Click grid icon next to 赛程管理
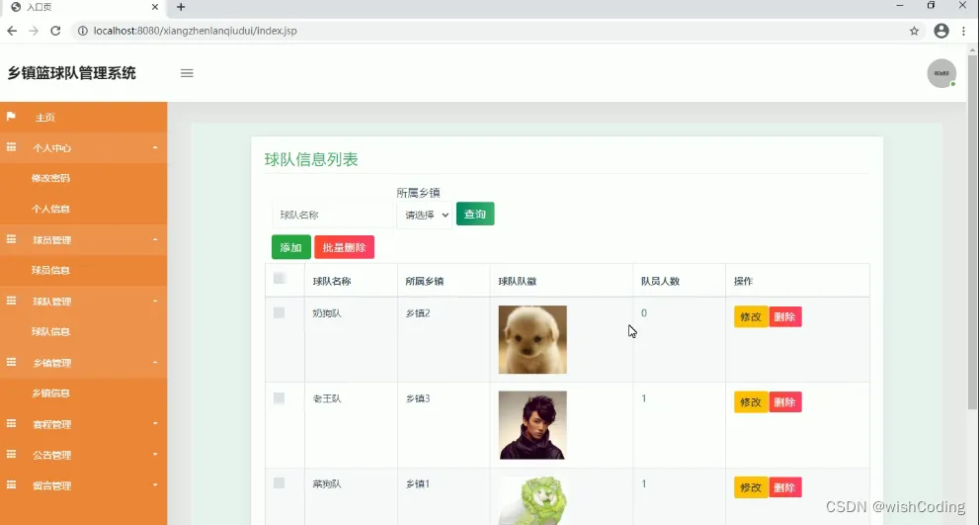This screenshot has width=980, height=525. point(11,423)
